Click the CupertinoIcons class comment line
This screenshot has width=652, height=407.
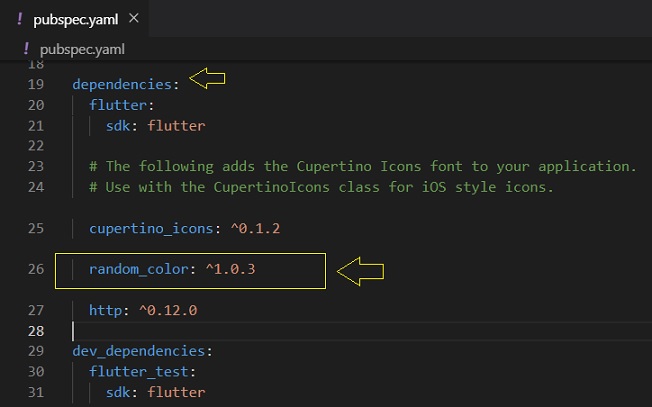(321, 187)
